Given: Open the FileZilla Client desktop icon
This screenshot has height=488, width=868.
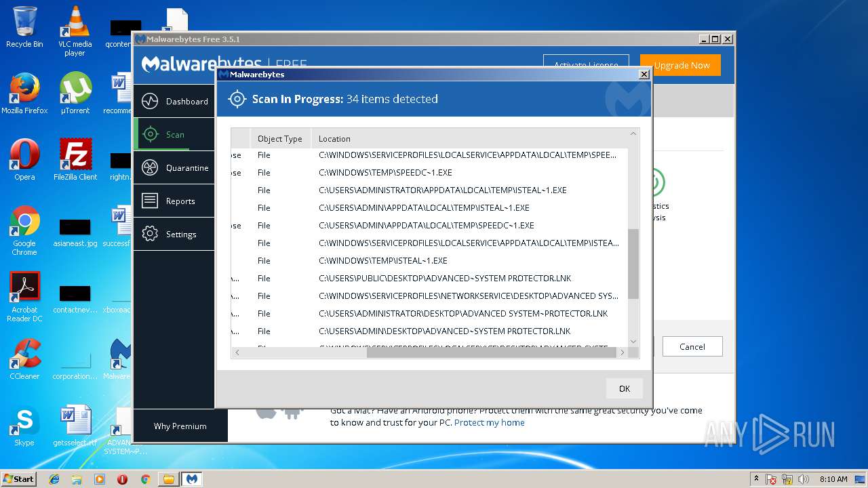Looking at the screenshot, I should click(x=75, y=160).
